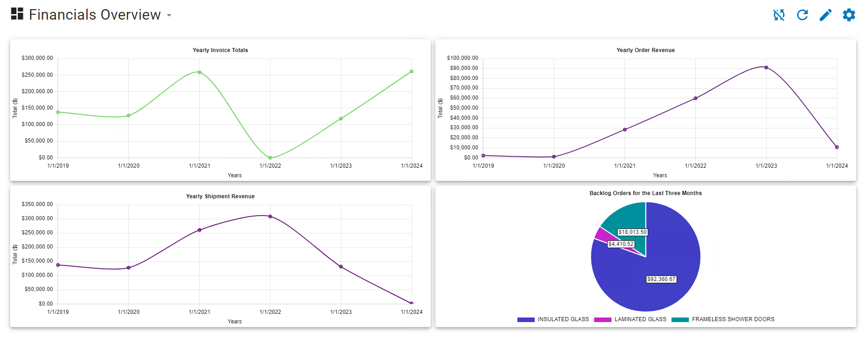Click the 1/1/2022 point on Yearly Order Revenue
Viewport: 868px width, 344px height.
[x=696, y=98]
